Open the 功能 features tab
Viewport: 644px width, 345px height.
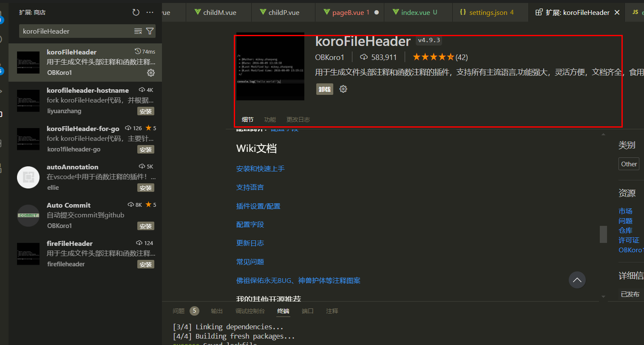tap(270, 120)
